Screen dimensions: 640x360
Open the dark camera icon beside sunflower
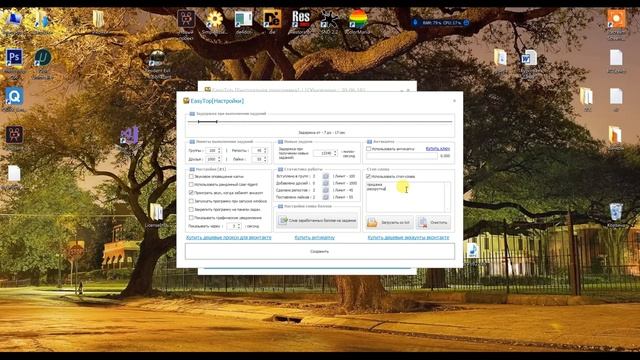pyautogui.click(x=186, y=19)
